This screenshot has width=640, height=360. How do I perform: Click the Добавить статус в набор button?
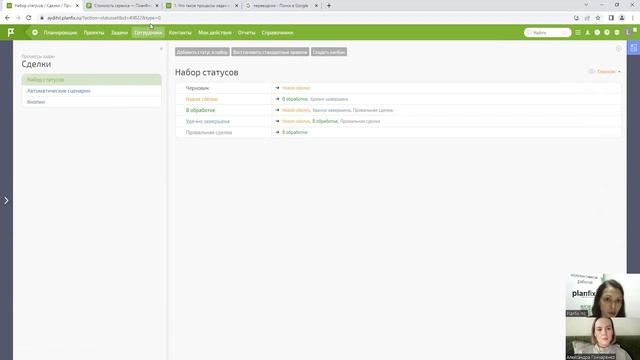[x=202, y=52]
